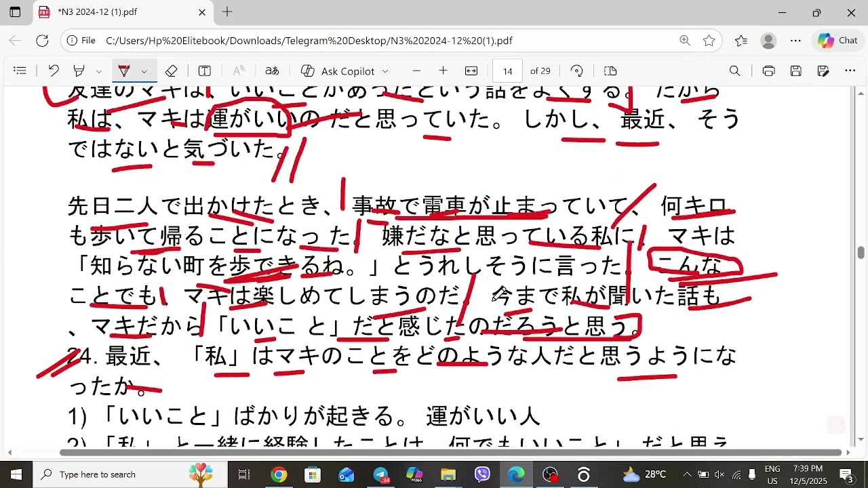This screenshot has width=868, height=488.
Task: Open Microsoft Store from the taskbar
Action: click(x=313, y=474)
